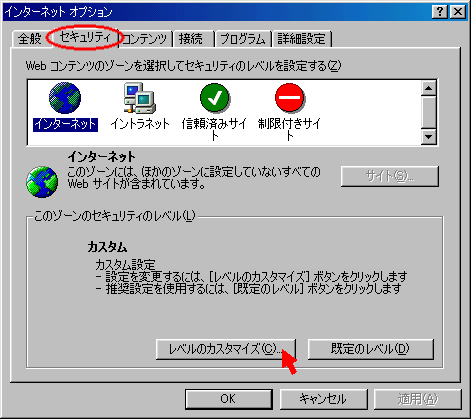
Task: Select the イントラネット computers zone icon
Action: 140,98
